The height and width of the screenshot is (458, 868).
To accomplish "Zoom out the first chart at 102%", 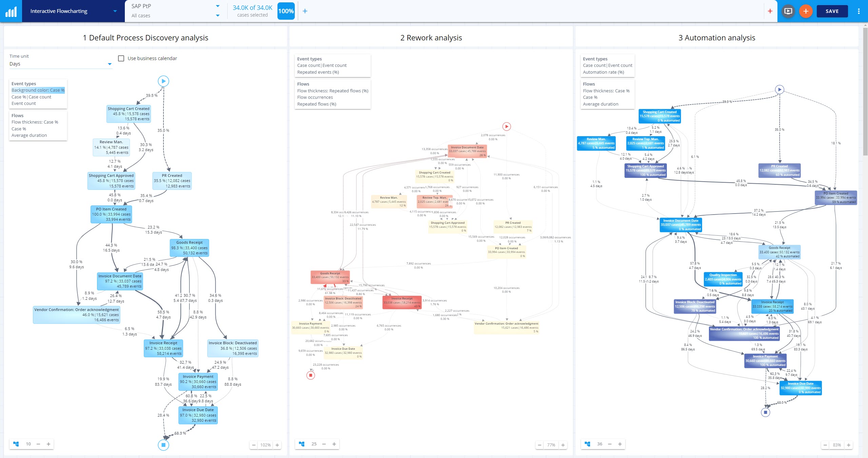I will (x=254, y=445).
